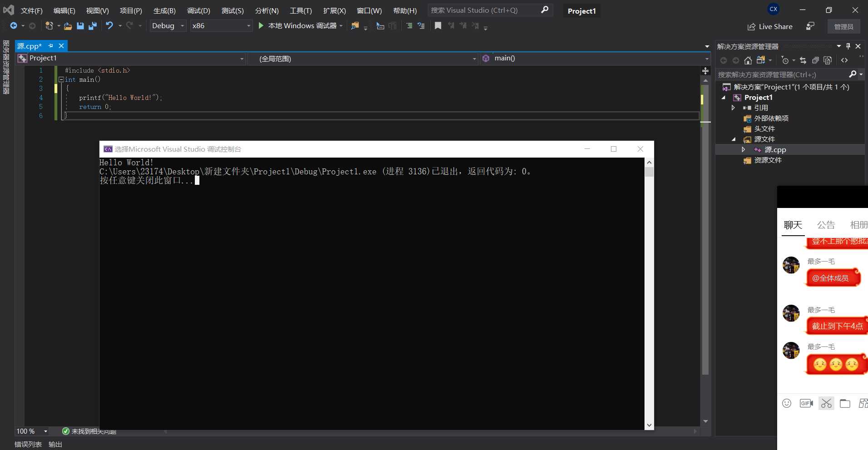868x450 pixels.
Task: Select 外部依赖项 in Solution Explorer
Action: (x=771, y=119)
